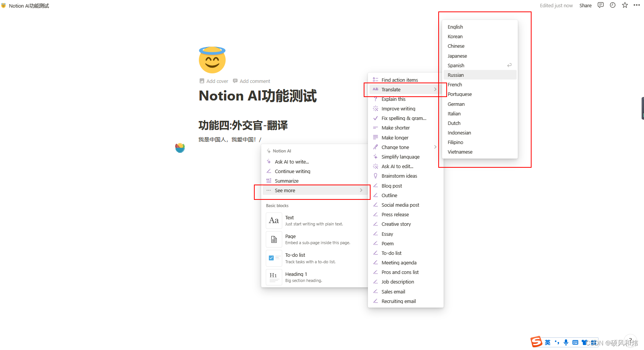Image resolution: width=644 pixels, height=350 pixels.
Task: Expand the Change tone submenu chevron
Action: pyautogui.click(x=435, y=147)
